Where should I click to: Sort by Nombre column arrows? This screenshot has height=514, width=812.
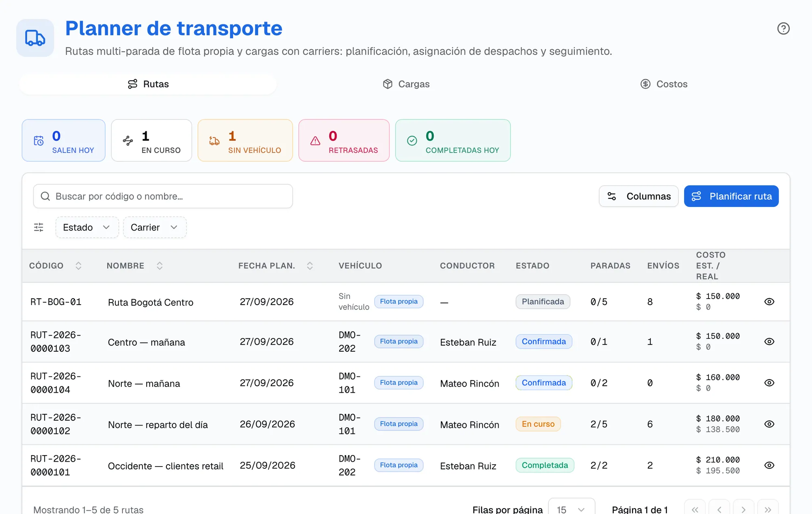point(160,266)
